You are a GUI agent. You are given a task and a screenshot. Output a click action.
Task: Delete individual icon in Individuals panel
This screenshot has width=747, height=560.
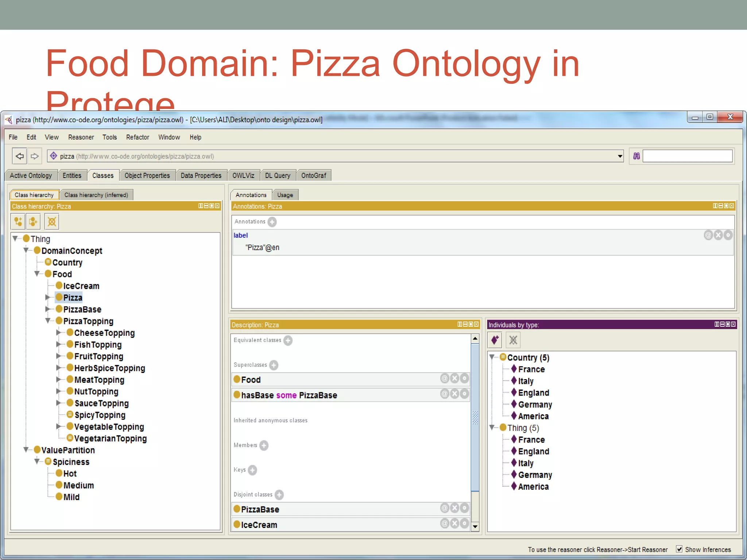coord(513,340)
